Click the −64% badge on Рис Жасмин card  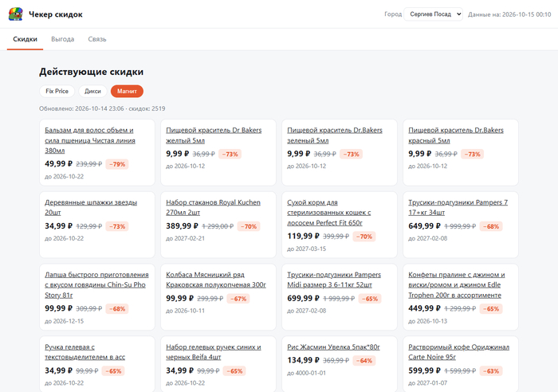point(364,361)
